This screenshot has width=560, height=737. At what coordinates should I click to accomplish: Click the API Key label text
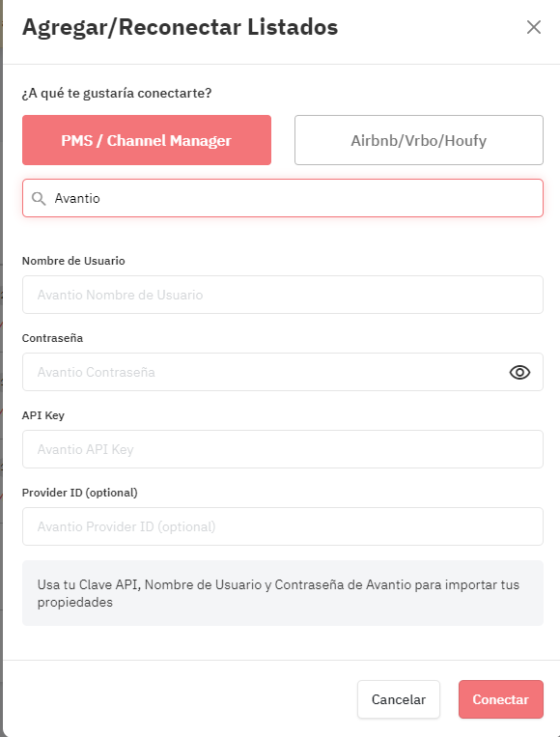coord(43,415)
